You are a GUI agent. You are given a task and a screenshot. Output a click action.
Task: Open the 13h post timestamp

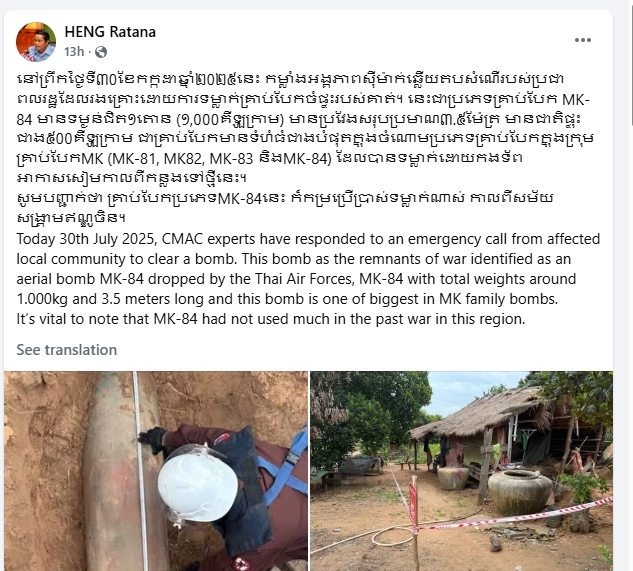(x=74, y=52)
